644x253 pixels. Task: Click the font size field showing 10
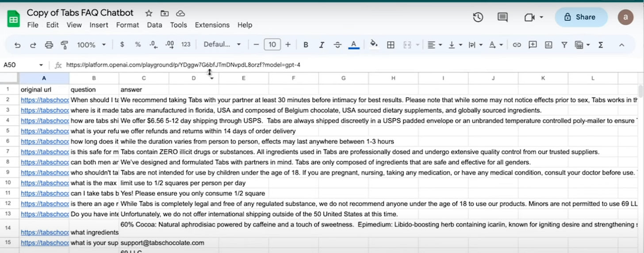[272, 44]
